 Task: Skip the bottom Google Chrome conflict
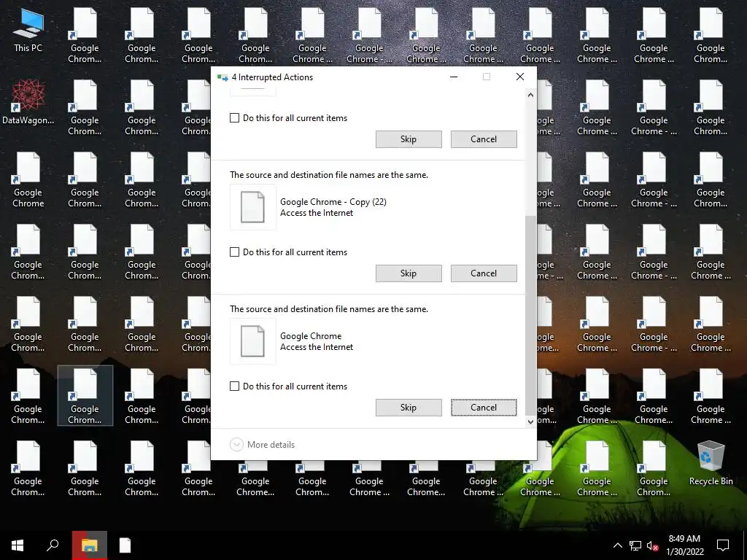(x=409, y=408)
